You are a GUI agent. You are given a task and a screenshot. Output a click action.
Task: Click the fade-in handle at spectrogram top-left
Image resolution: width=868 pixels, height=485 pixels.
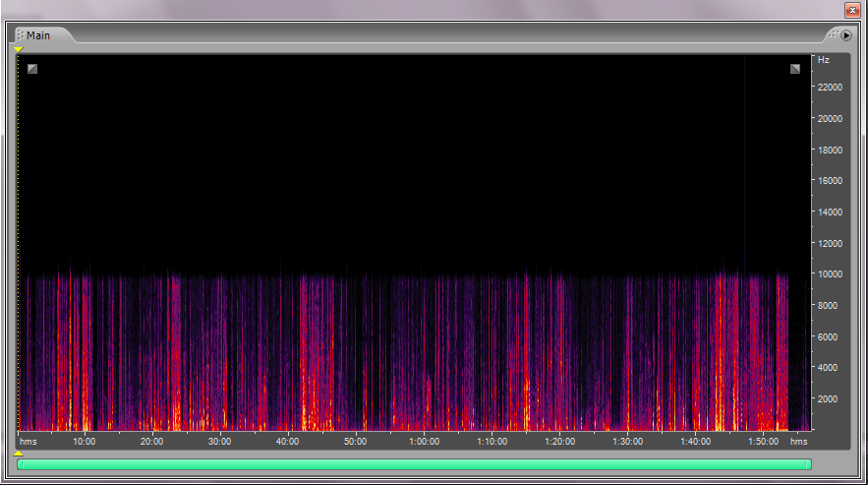tap(32, 69)
